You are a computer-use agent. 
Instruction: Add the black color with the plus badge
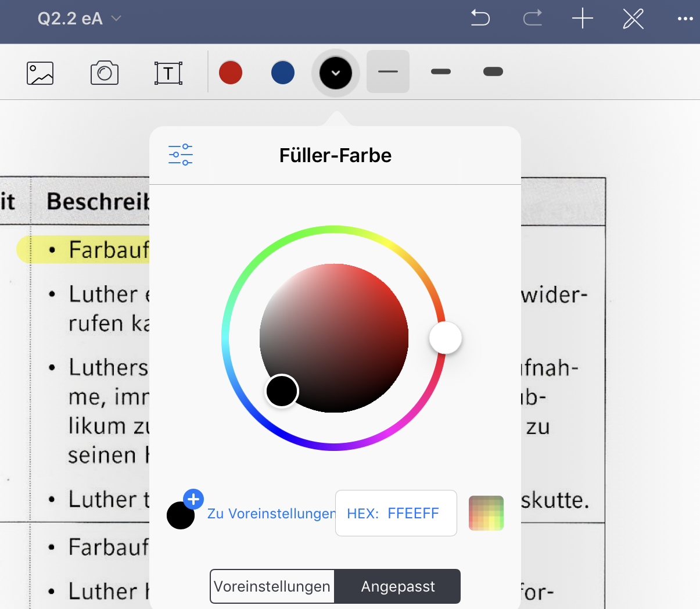click(x=193, y=499)
